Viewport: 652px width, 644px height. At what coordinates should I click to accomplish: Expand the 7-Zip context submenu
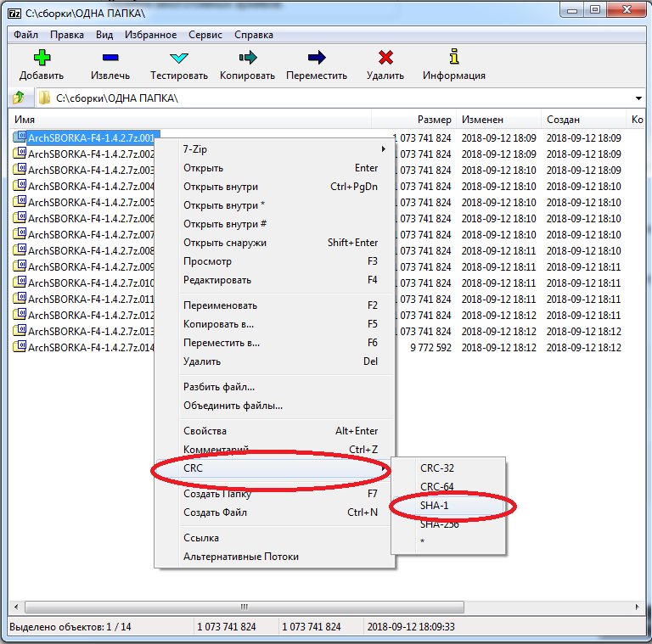tap(280, 149)
